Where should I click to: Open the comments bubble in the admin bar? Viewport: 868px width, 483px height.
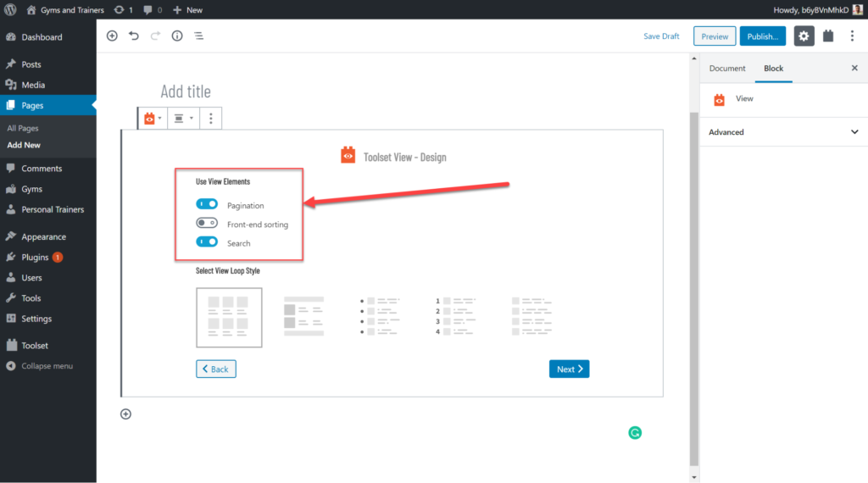[153, 9]
